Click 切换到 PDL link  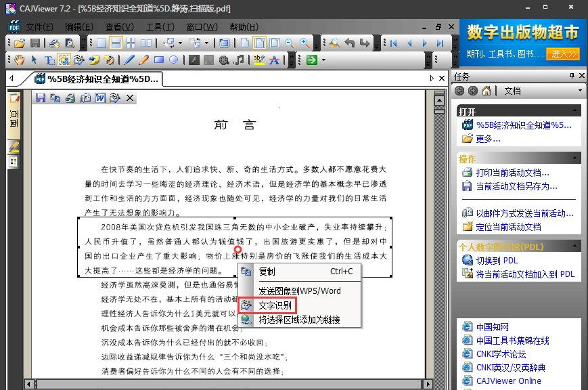tap(497, 261)
